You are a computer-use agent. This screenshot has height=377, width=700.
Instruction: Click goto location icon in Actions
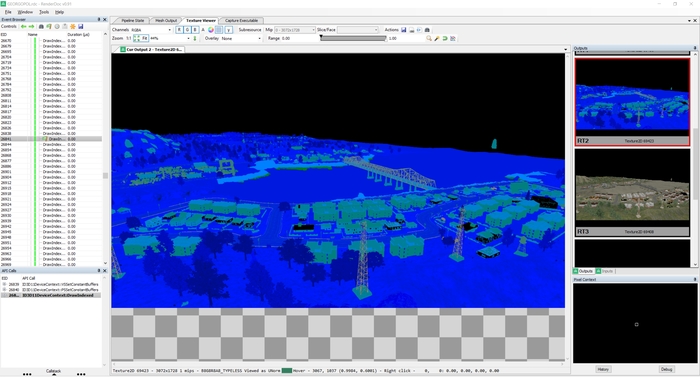(419, 30)
